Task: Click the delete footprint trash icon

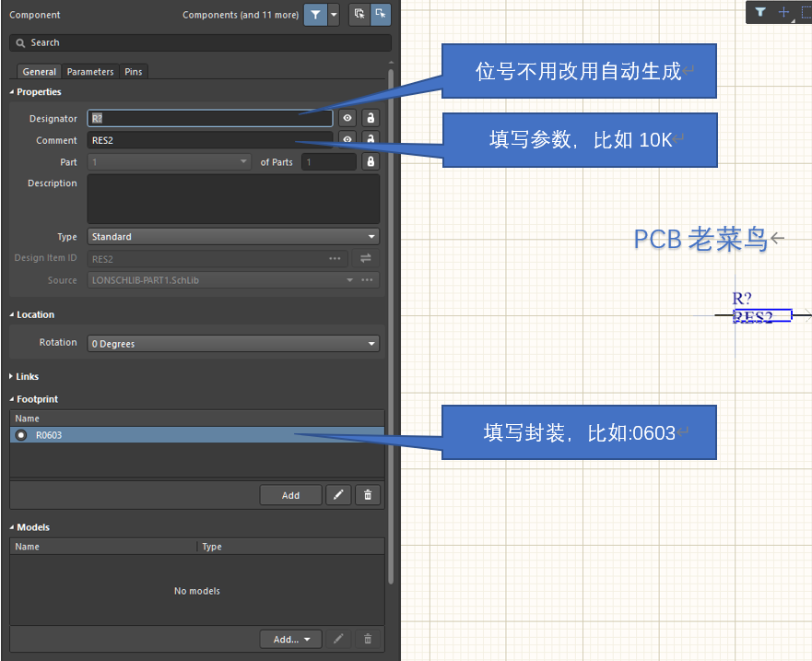Action: pos(368,495)
